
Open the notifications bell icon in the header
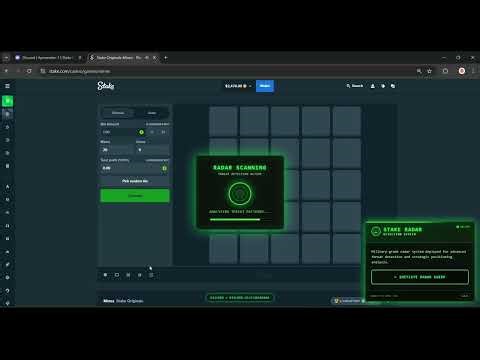click(x=383, y=86)
